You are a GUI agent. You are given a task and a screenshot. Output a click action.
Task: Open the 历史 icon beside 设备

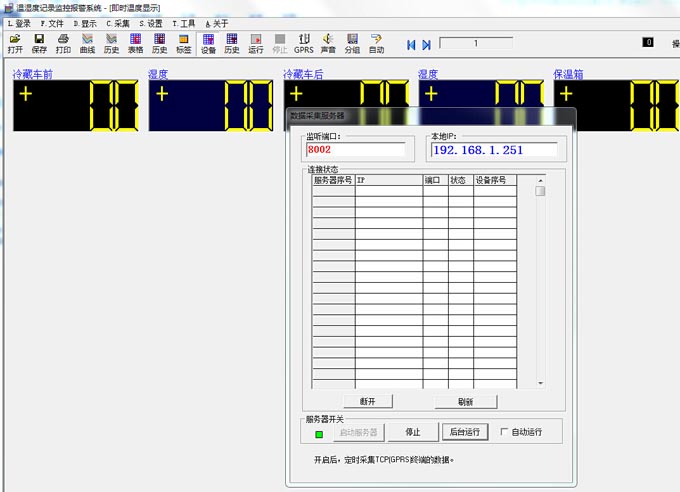(232, 44)
